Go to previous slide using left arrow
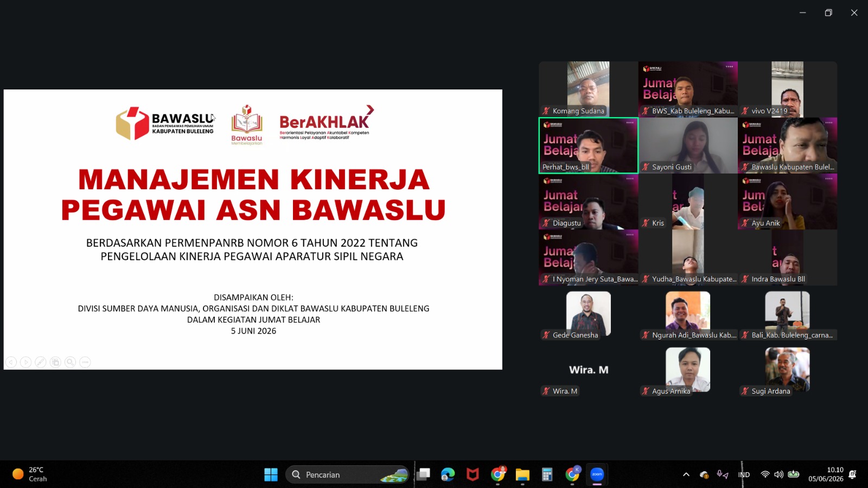This screenshot has width=868, height=488. coord(11,362)
